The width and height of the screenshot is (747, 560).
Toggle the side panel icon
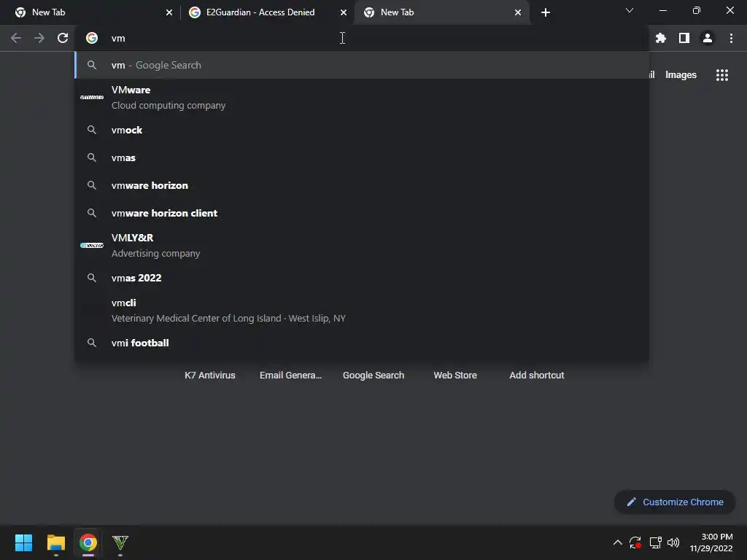tap(684, 38)
